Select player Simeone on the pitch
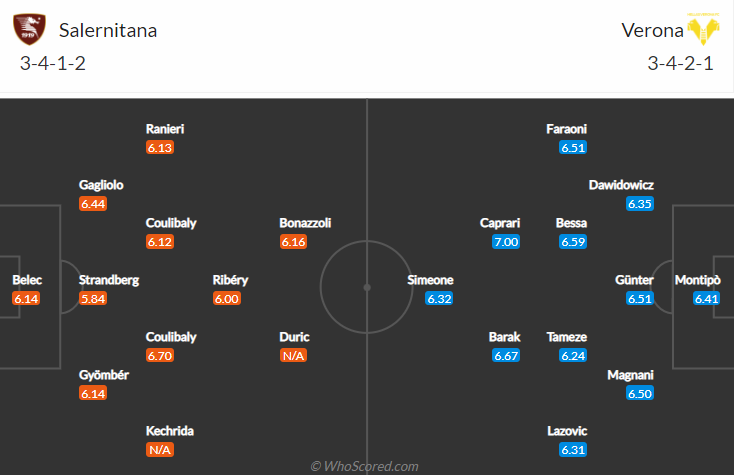Screen dimensions: 734x475 tap(430, 280)
